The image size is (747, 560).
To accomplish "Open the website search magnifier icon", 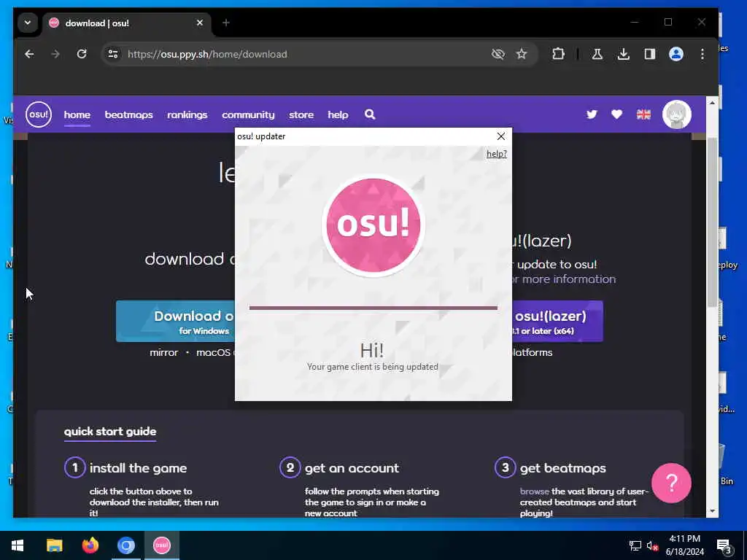I will 370,114.
